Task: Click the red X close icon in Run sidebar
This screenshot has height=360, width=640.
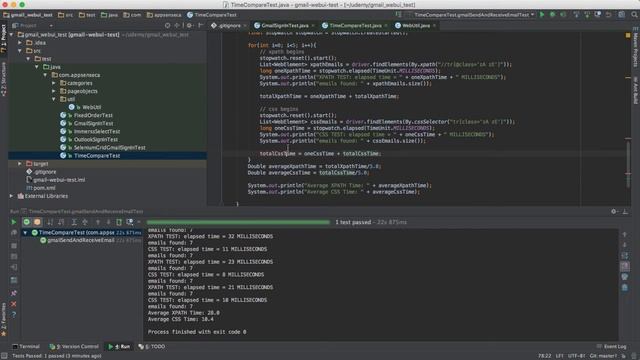Action: pos(13,304)
